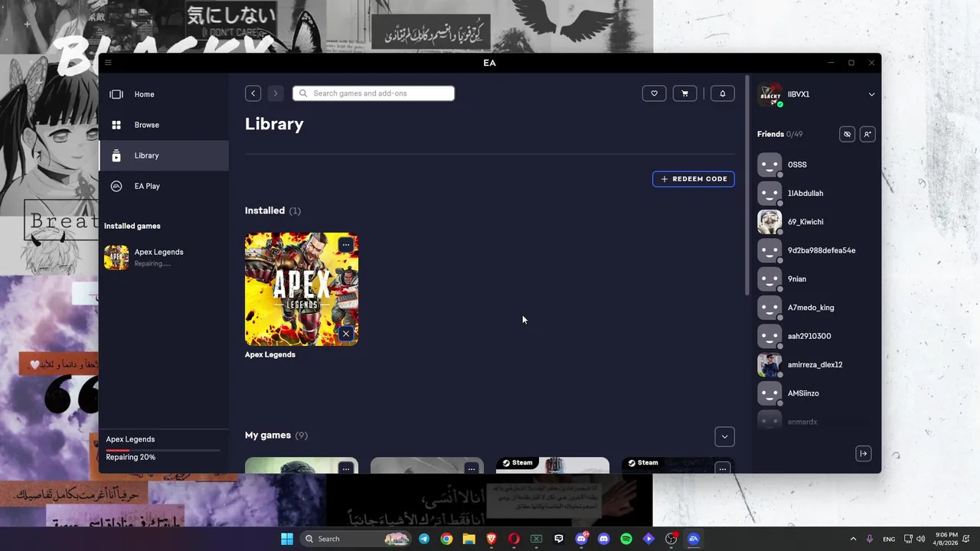Collapse the My games section

(724, 436)
